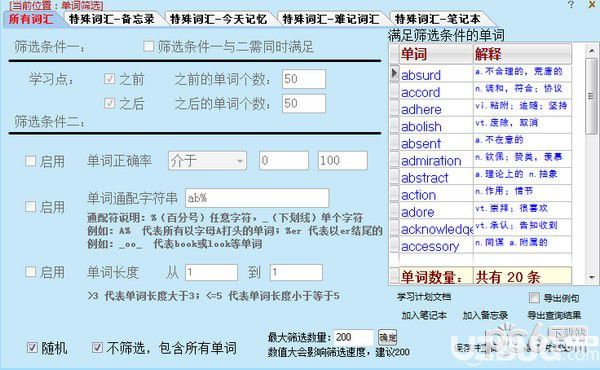600x370 pixels.
Task: Click the 解释 column header
Action: 522,54
